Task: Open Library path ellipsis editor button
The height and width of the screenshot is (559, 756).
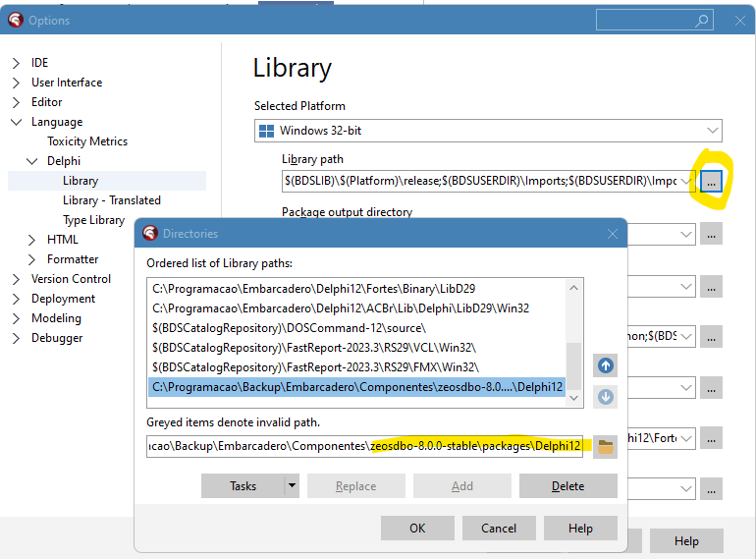Action: 711,182
